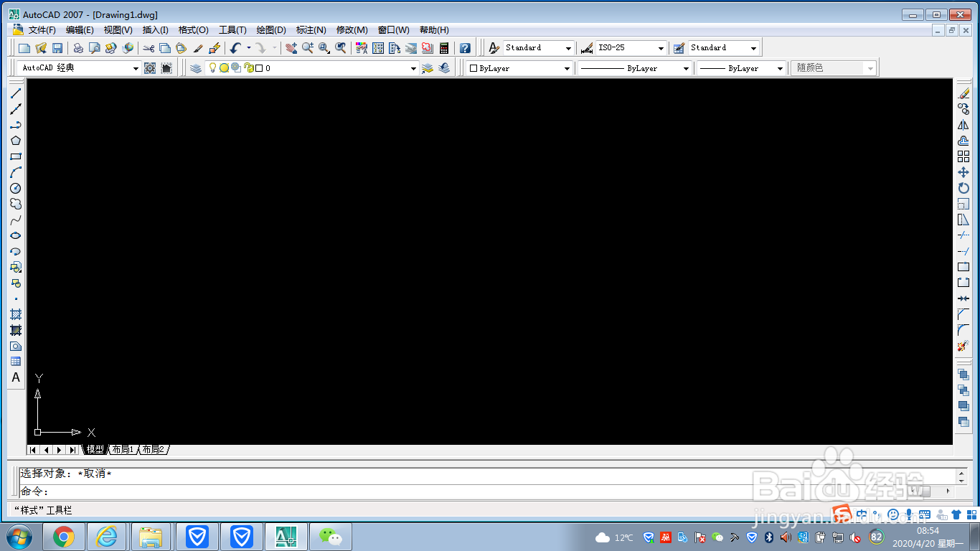The image size is (980, 551).
Task: Open the table style Standard dropdown
Action: [x=753, y=48]
